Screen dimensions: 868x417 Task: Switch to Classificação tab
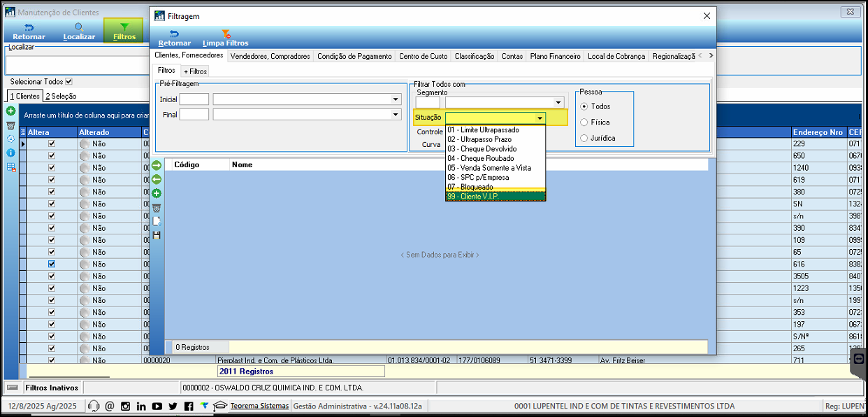point(475,57)
